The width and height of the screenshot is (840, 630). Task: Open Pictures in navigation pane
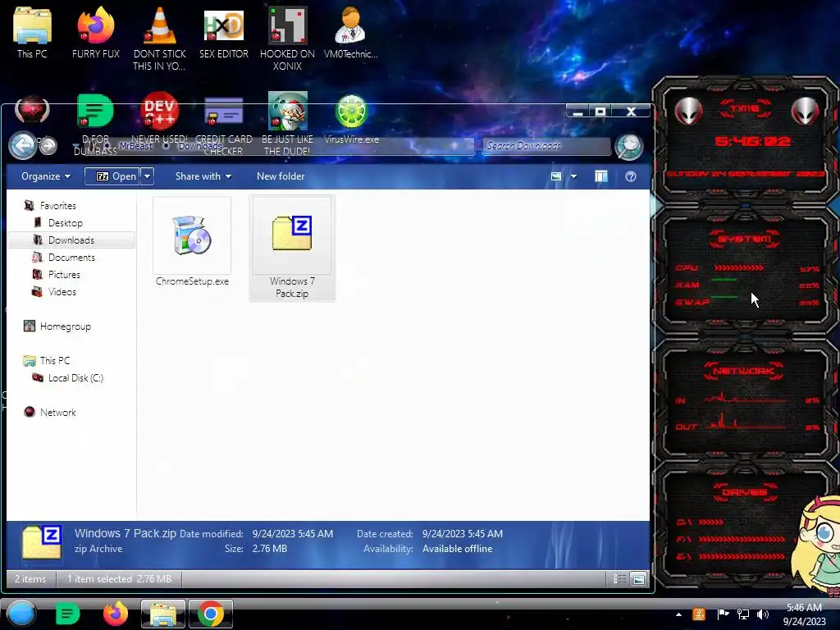(x=64, y=274)
